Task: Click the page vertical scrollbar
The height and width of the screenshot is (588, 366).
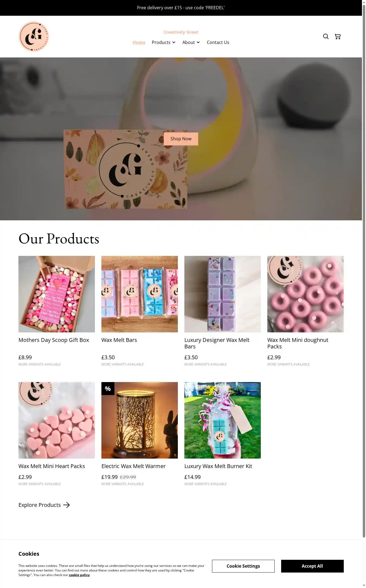Action: click(x=364, y=271)
